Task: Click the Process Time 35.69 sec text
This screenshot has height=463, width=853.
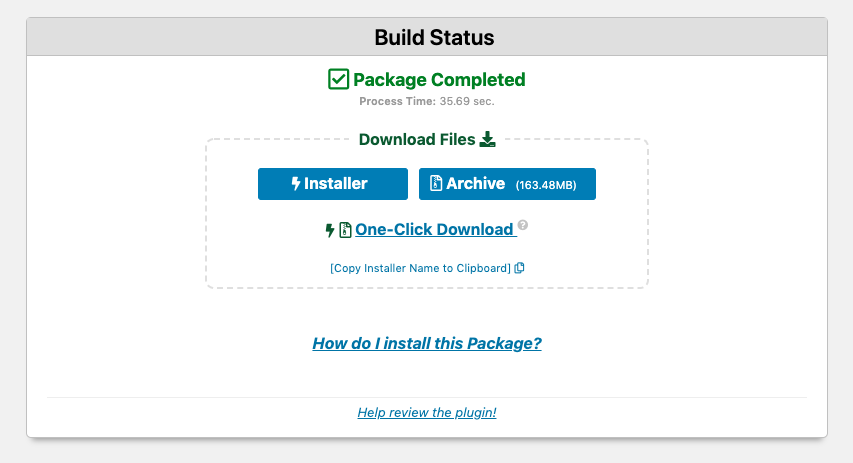Action: [427, 101]
